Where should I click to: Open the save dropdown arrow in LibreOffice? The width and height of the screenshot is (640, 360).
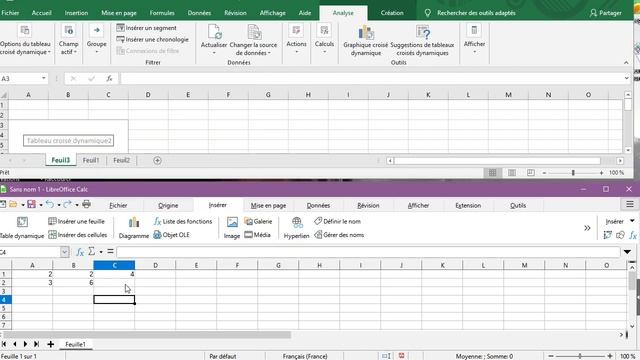pos(41,204)
